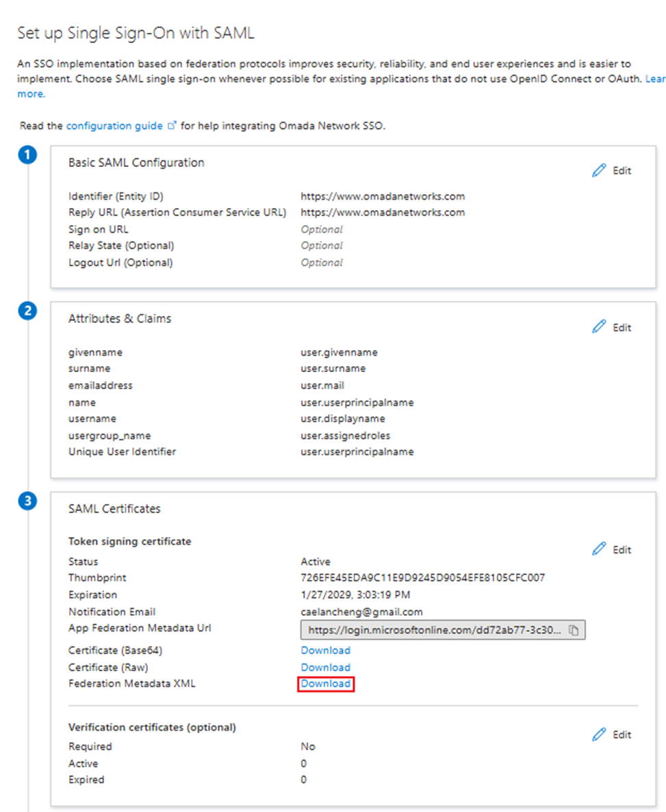Download the Certificate (Raw)
This screenshot has width=666, height=812.
pyautogui.click(x=324, y=667)
